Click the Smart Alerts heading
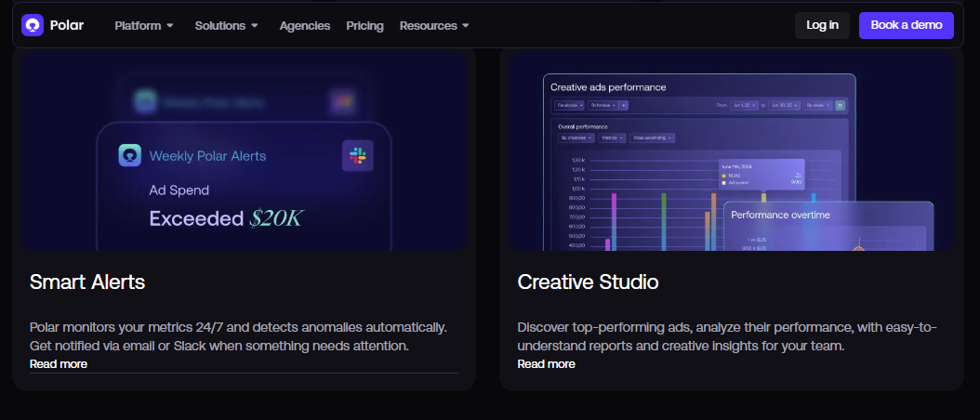Viewport: 980px width, 420px height. pyautogui.click(x=87, y=282)
